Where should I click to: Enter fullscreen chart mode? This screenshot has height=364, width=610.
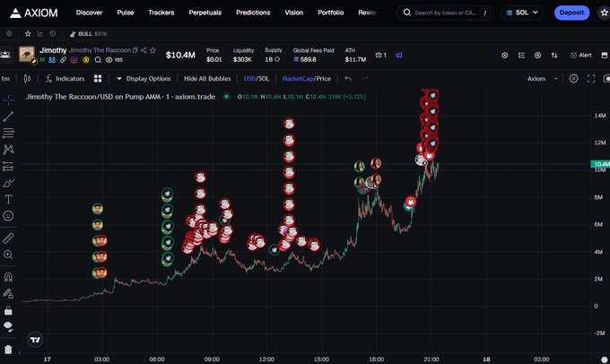[591, 79]
